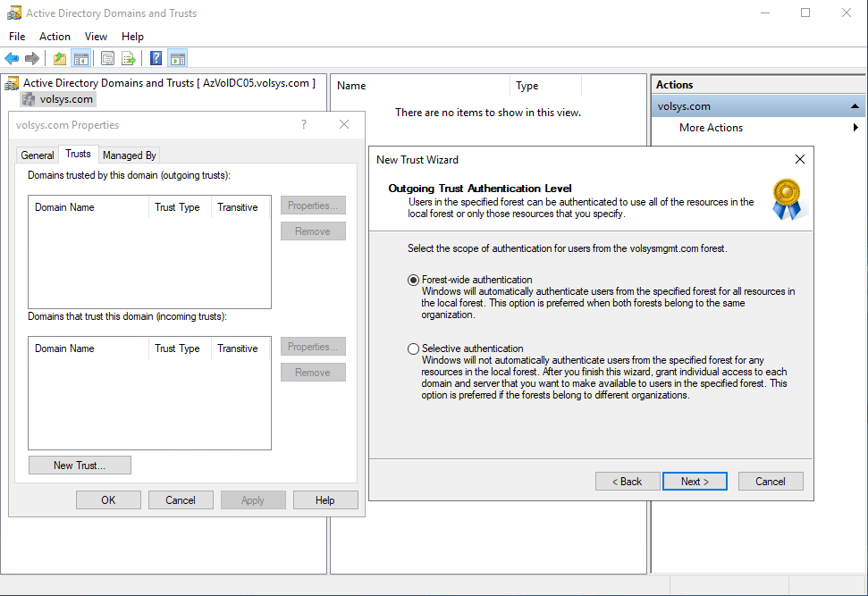Click Next in the New Trust Wizard
The width and height of the screenshot is (868, 596).
coord(695,482)
